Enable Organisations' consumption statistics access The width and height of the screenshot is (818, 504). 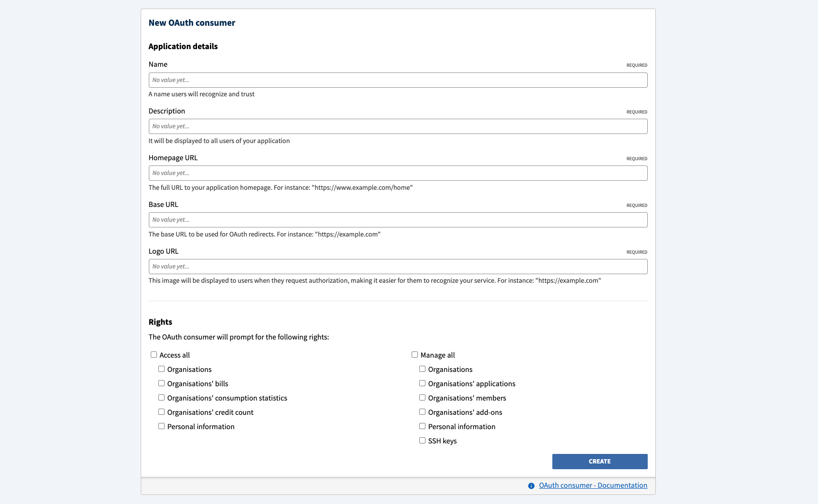(161, 397)
